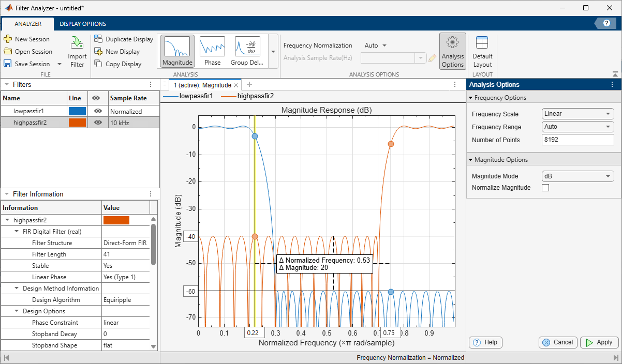
Task: Click the Save Session icon
Action: click(x=8, y=64)
